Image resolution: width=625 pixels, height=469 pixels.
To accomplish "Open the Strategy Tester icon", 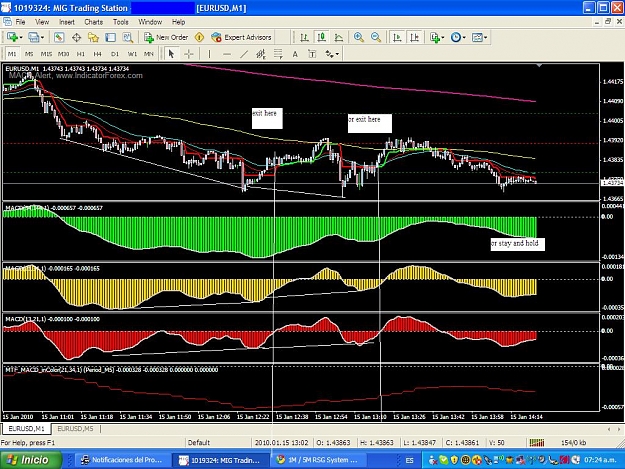I will tap(128, 37).
